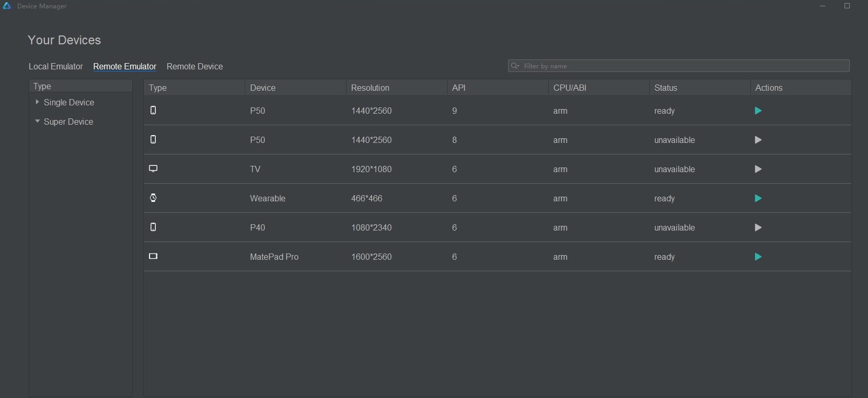868x398 pixels.
Task: Select the phone icon in the P50 API 8 row
Action: point(153,139)
